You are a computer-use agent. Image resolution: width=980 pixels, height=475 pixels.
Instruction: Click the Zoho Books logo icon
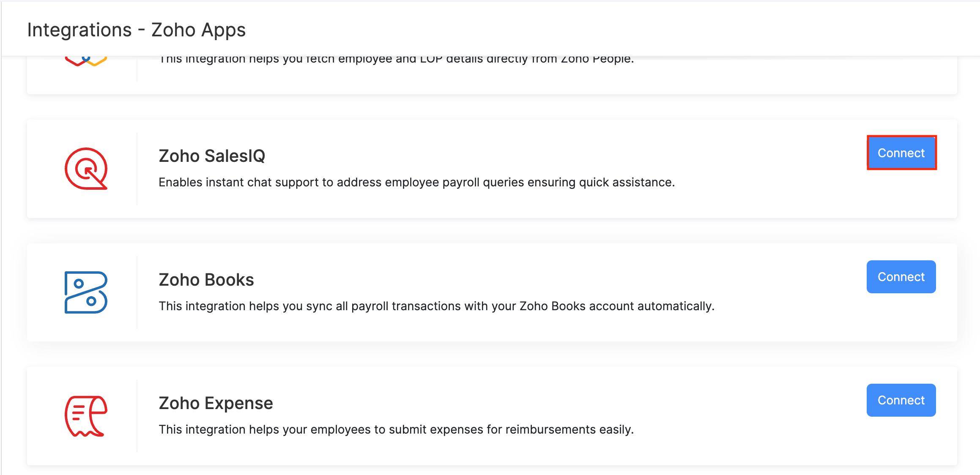point(86,292)
